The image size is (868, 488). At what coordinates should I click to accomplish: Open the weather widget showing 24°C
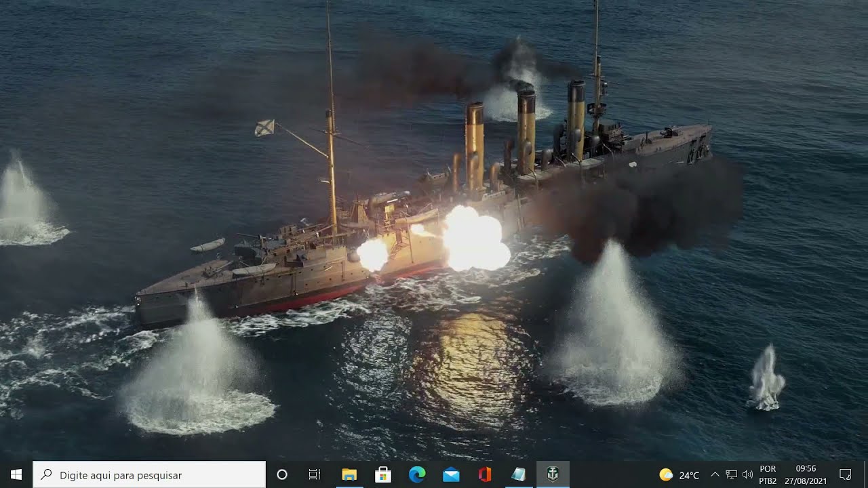[679, 474]
